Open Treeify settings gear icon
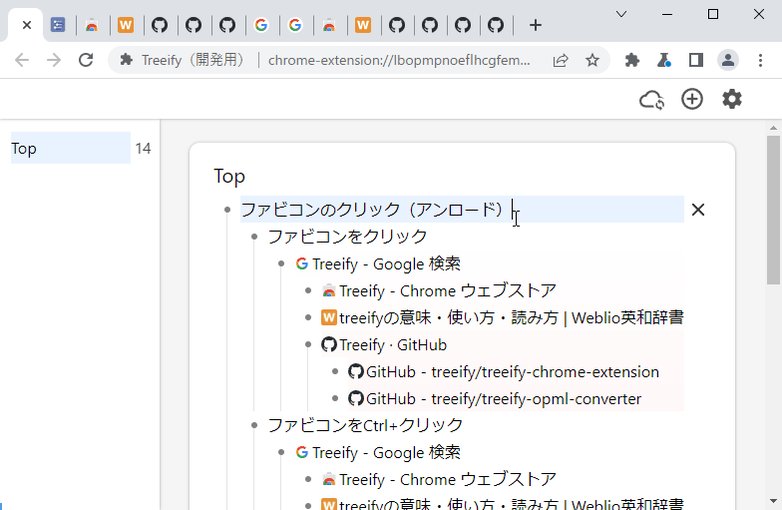This screenshot has width=782, height=510. click(732, 99)
